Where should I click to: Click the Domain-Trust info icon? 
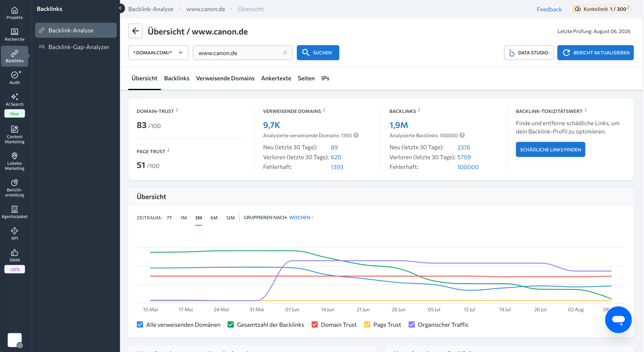click(x=177, y=110)
